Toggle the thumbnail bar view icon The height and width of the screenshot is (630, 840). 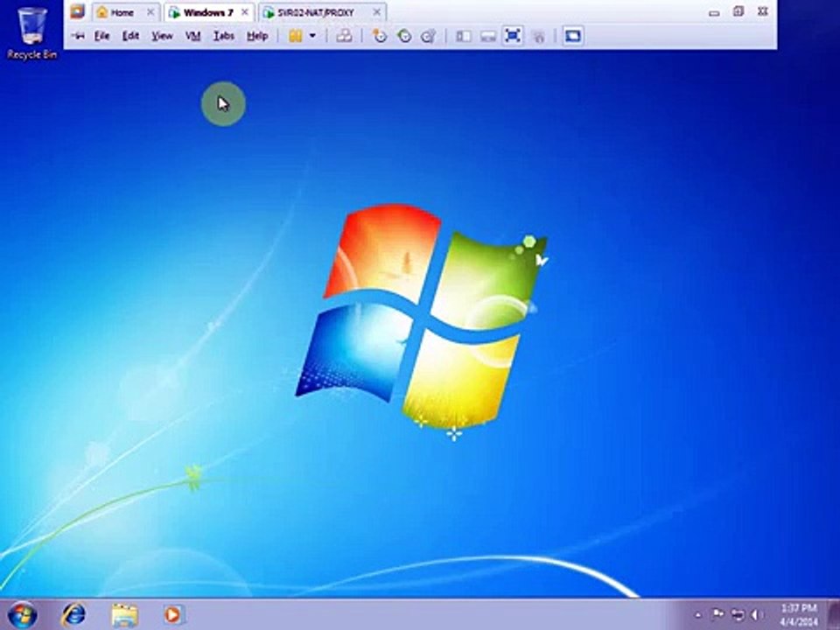pyautogui.click(x=487, y=36)
